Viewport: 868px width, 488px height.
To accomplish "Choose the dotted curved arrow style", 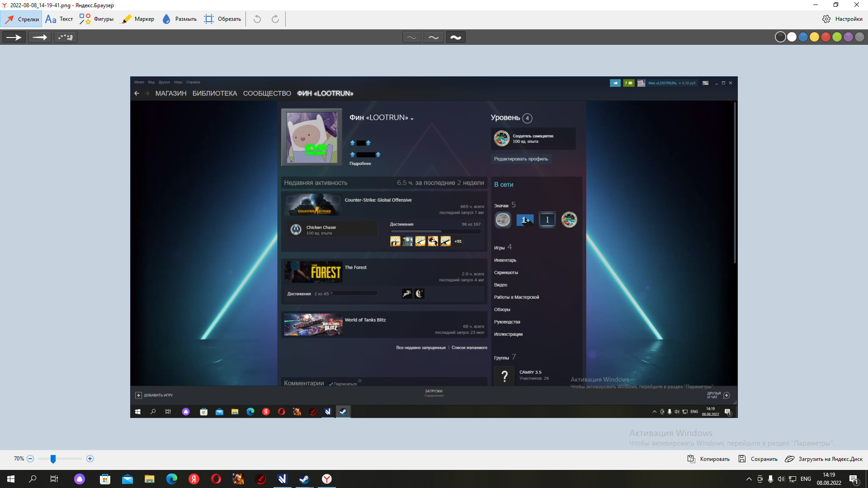I will pyautogui.click(x=66, y=37).
